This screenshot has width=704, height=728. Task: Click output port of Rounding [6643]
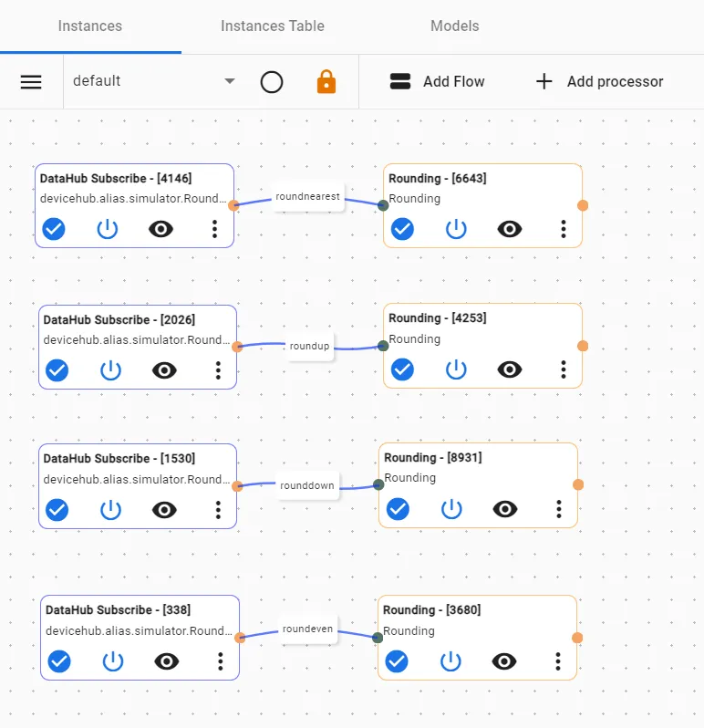583,205
